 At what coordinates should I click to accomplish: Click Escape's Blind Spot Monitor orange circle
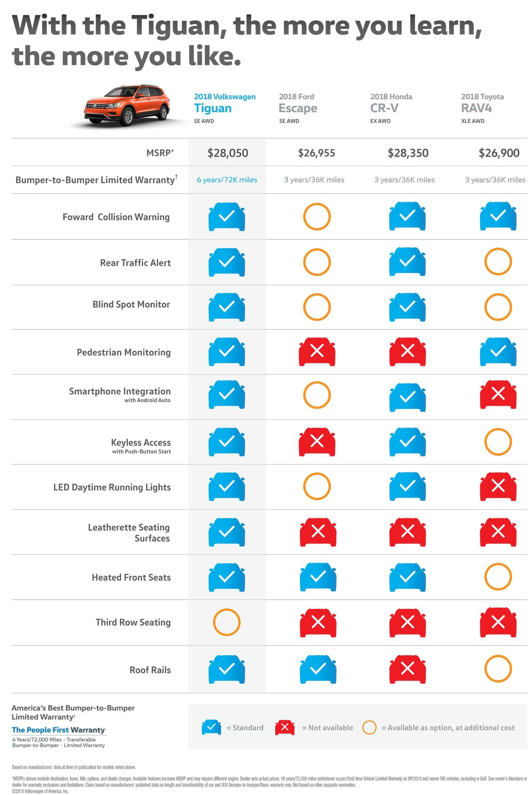click(317, 307)
